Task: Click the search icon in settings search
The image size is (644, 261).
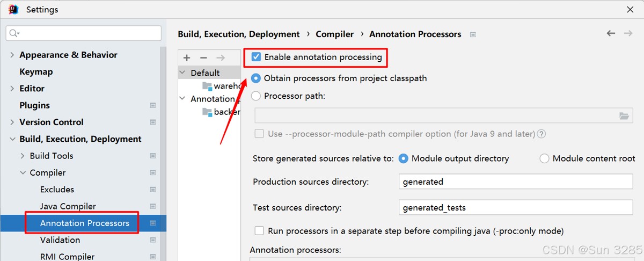Action: tap(14, 33)
